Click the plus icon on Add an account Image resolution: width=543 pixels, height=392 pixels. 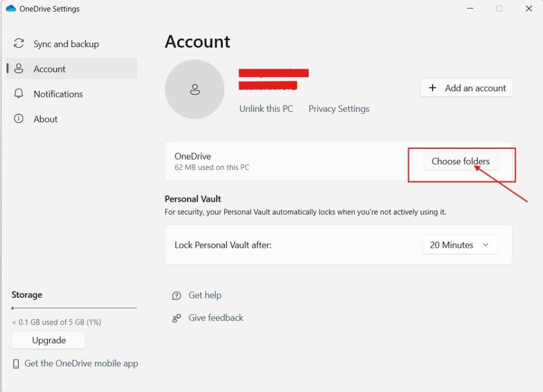point(433,88)
